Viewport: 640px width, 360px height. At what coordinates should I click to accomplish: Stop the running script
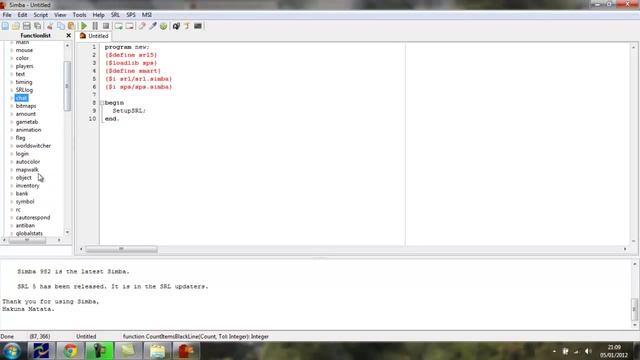click(x=106, y=26)
